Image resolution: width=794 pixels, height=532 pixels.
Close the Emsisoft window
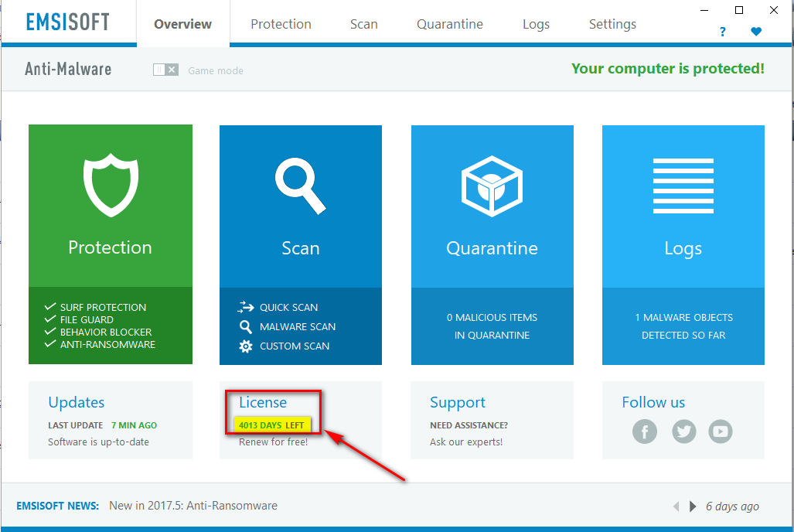[x=774, y=10]
